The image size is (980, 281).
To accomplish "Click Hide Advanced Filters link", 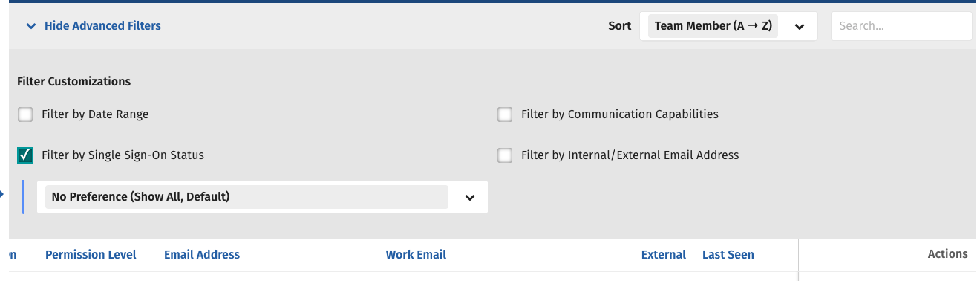I will (x=102, y=26).
